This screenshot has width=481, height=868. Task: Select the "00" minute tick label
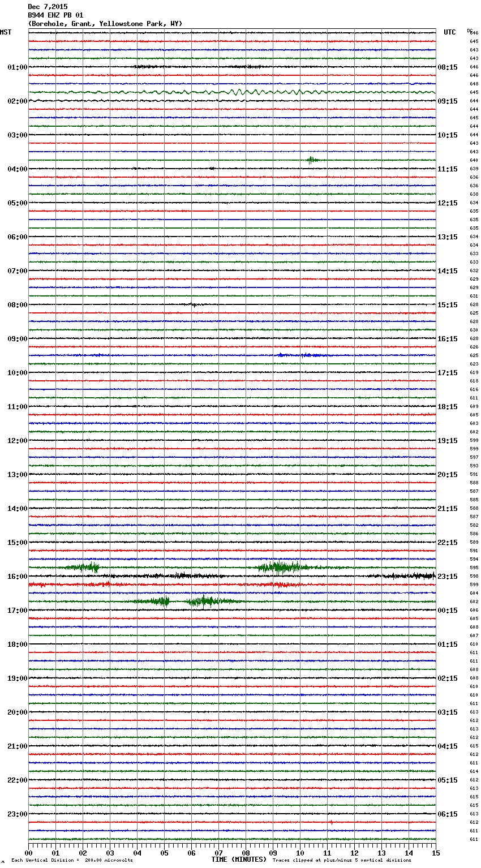(29, 853)
